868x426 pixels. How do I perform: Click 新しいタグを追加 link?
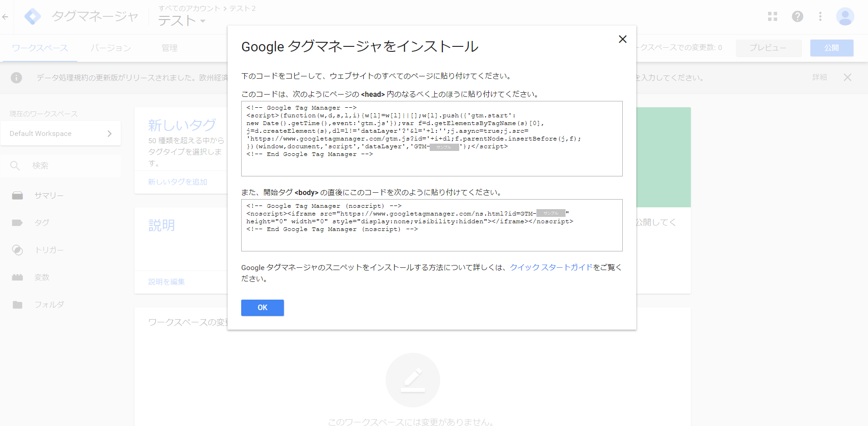(x=178, y=182)
